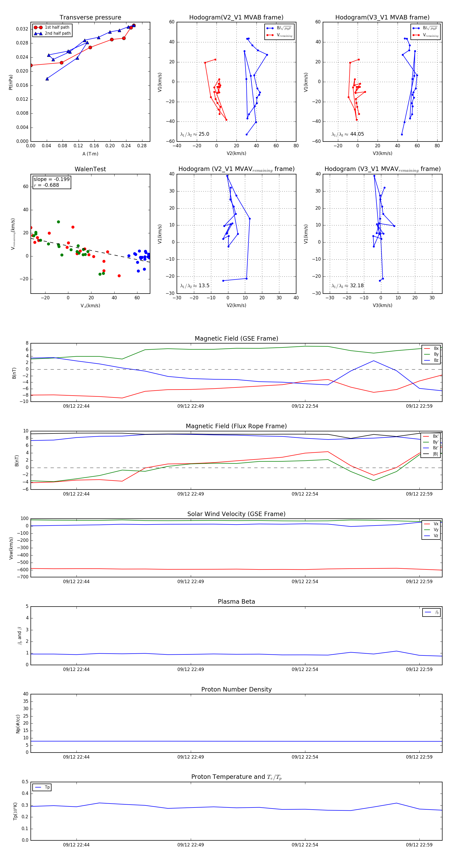The height and width of the screenshot is (868, 473).
Task: Select the "2nd half path" legend entry
Action: tap(52, 33)
